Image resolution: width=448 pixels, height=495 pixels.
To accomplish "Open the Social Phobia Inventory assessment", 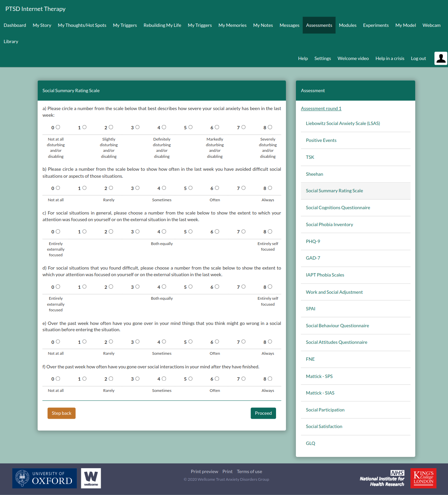I will pyautogui.click(x=329, y=224).
